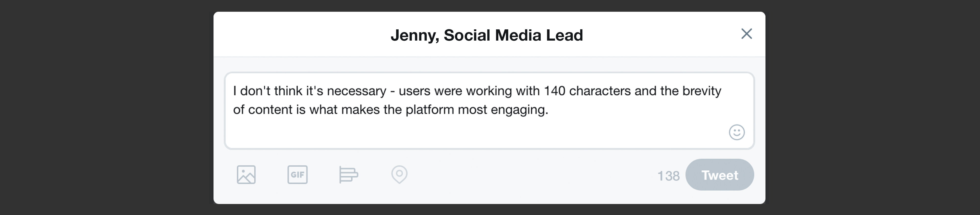The width and height of the screenshot is (980, 215).
Task: Click empty footer space left of counter
Action: (533, 175)
